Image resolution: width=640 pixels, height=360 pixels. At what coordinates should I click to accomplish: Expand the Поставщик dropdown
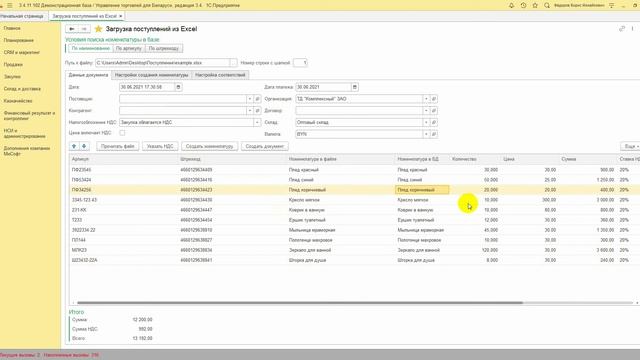pyautogui.click(x=249, y=99)
